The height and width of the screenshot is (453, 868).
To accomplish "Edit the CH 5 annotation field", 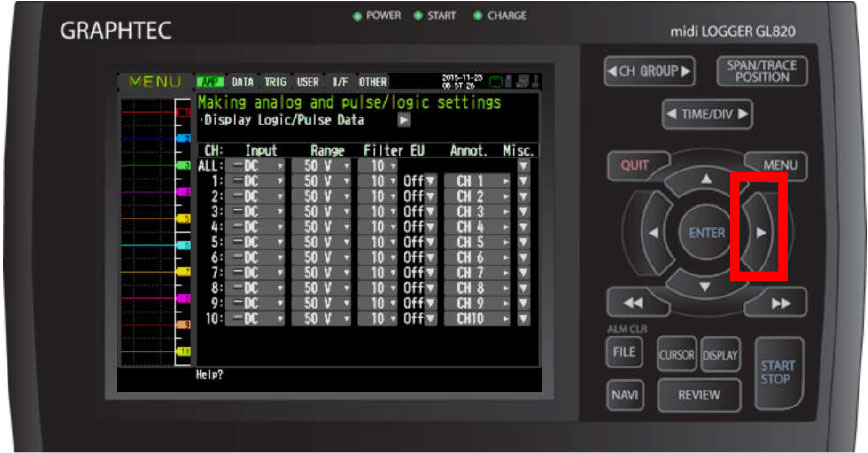I will (477, 242).
